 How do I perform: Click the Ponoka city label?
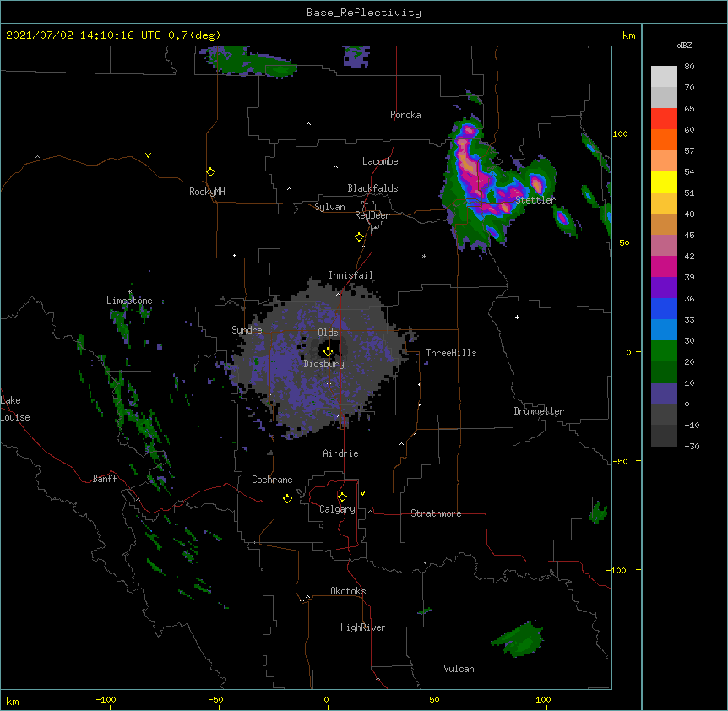click(405, 115)
